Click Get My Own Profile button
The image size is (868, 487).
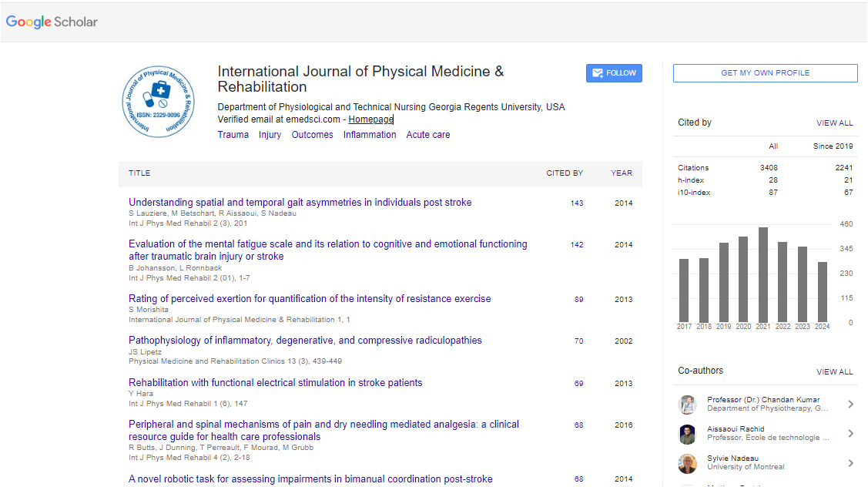tap(765, 73)
